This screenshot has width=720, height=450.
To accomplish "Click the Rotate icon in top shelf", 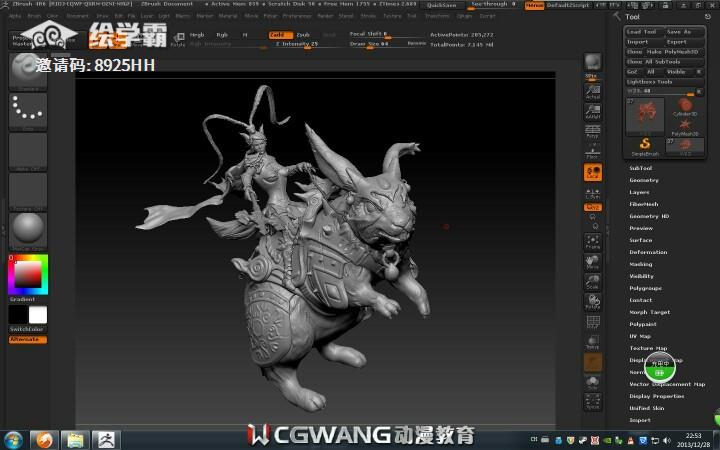I will [178, 39].
